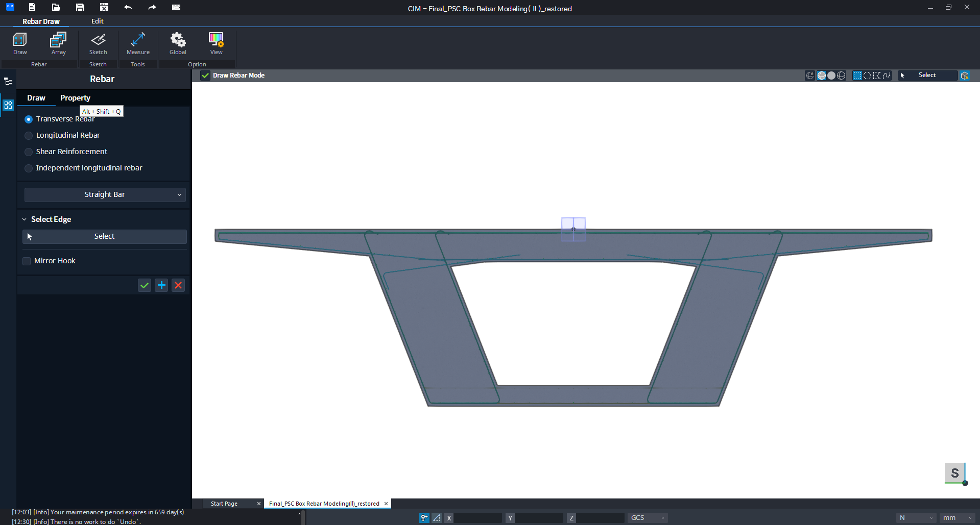Screen dimensions: 980x525
Task: Open the Sketch tool
Action: click(x=98, y=43)
